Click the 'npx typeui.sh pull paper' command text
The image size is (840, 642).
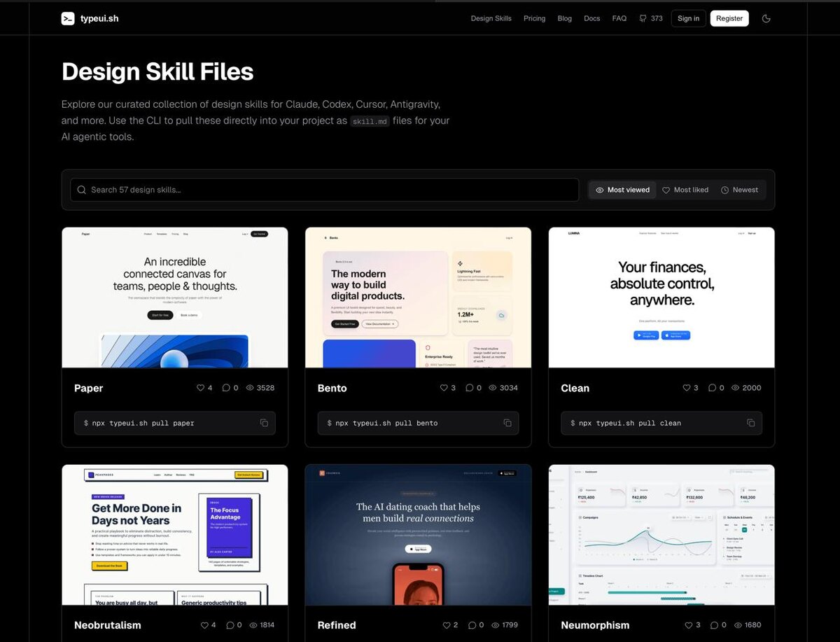click(143, 423)
